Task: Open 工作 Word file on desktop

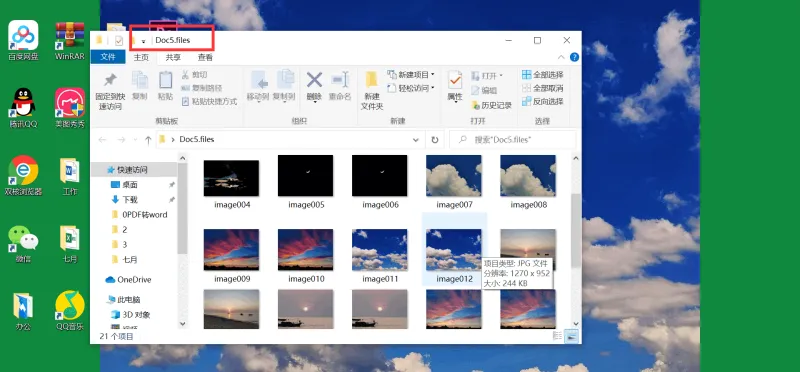Action: (70, 177)
